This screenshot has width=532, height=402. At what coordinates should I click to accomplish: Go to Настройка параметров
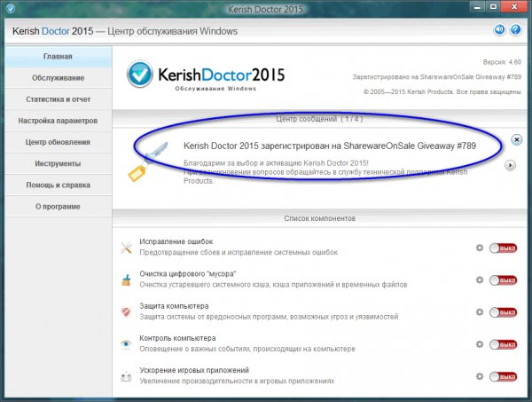[x=58, y=121]
